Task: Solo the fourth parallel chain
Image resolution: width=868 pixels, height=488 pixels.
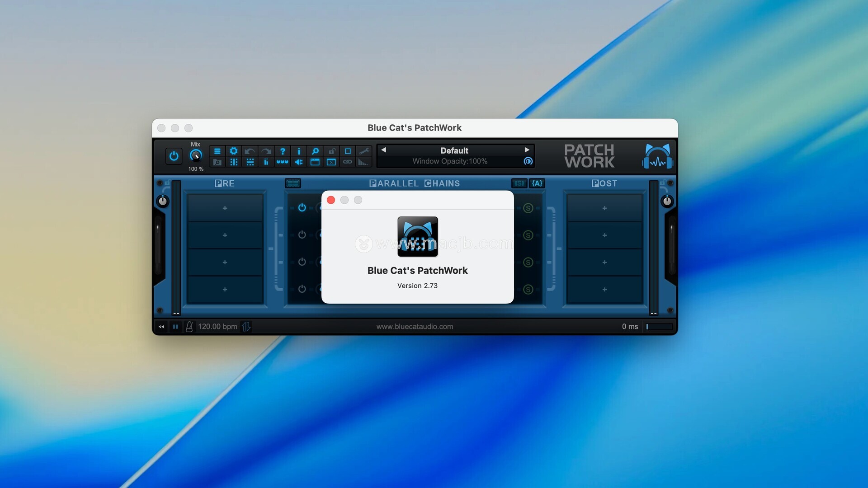Action: [x=528, y=290]
